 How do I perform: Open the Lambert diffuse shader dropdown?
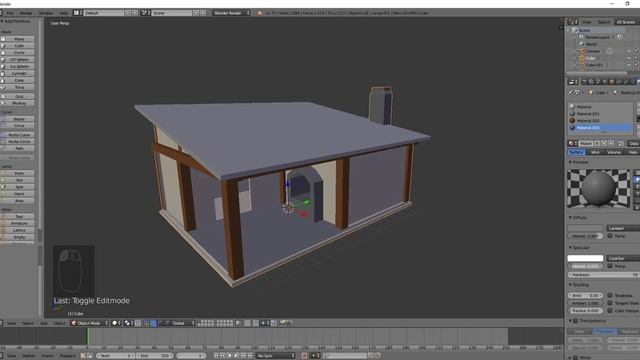tap(623, 228)
